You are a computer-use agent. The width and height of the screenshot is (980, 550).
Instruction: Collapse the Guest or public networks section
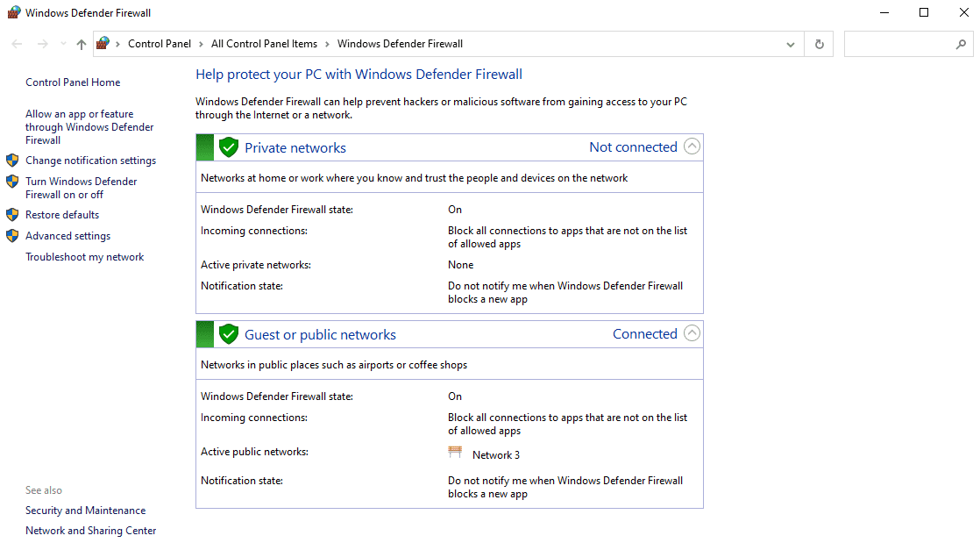pyautogui.click(x=692, y=333)
